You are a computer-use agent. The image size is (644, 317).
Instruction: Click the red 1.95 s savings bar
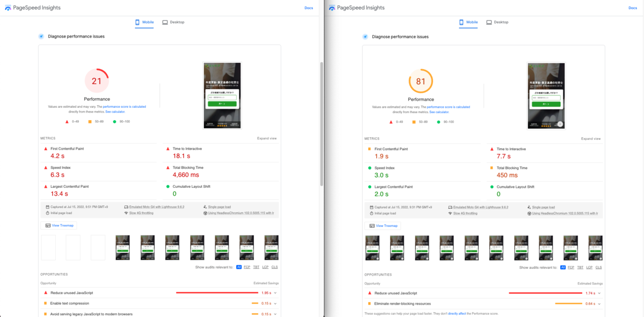[x=217, y=293]
